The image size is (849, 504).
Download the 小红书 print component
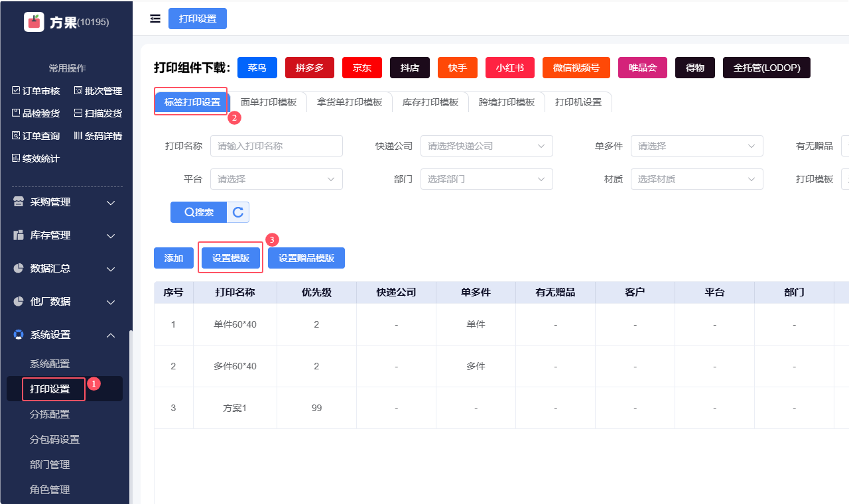(x=510, y=68)
